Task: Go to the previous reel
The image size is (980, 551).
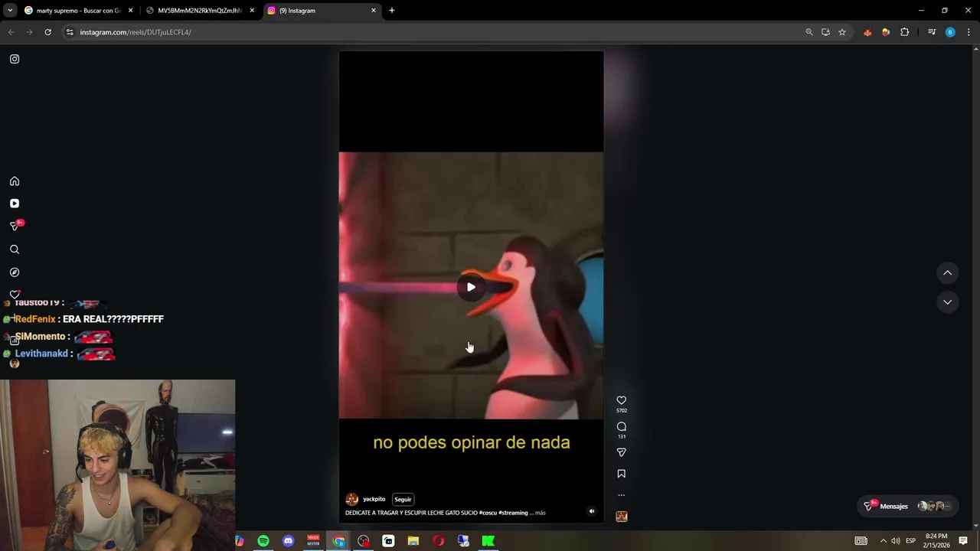Action: pyautogui.click(x=947, y=273)
